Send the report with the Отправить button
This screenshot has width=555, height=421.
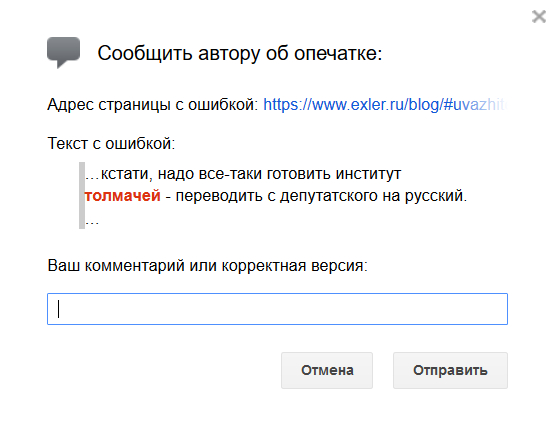(450, 370)
